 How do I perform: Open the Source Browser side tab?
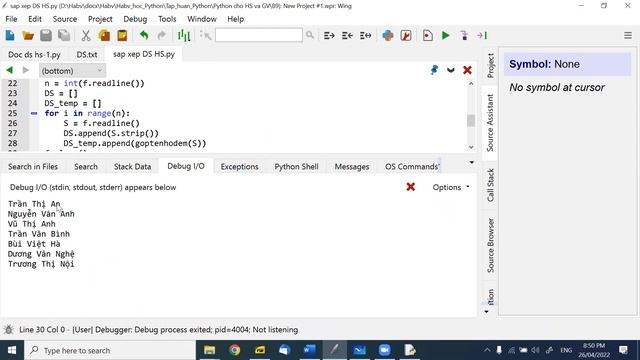click(490, 245)
